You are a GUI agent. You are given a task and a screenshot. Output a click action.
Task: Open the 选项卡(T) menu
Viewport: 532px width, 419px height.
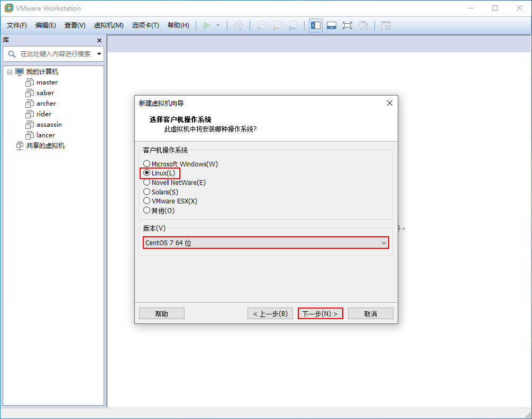(x=145, y=25)
